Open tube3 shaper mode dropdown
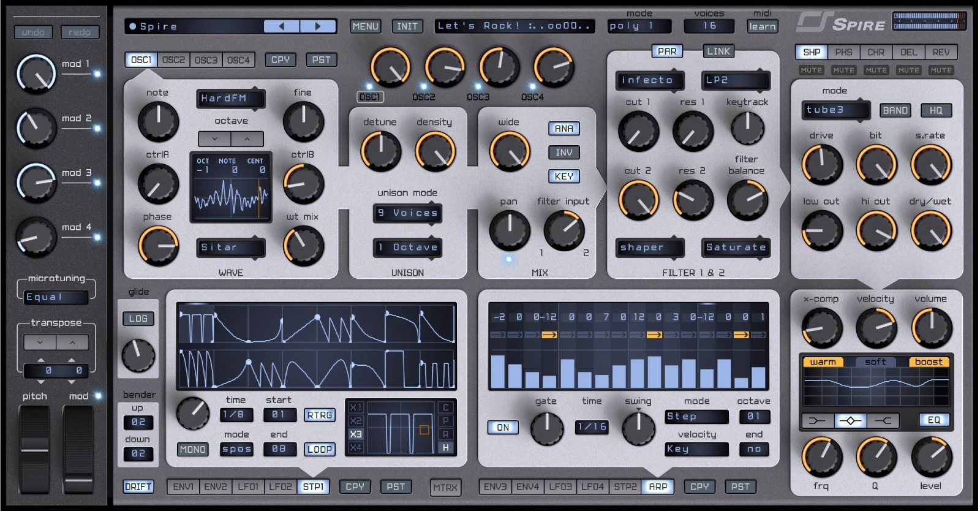This screenshot has width=980, height=511. tap(836, 110)
